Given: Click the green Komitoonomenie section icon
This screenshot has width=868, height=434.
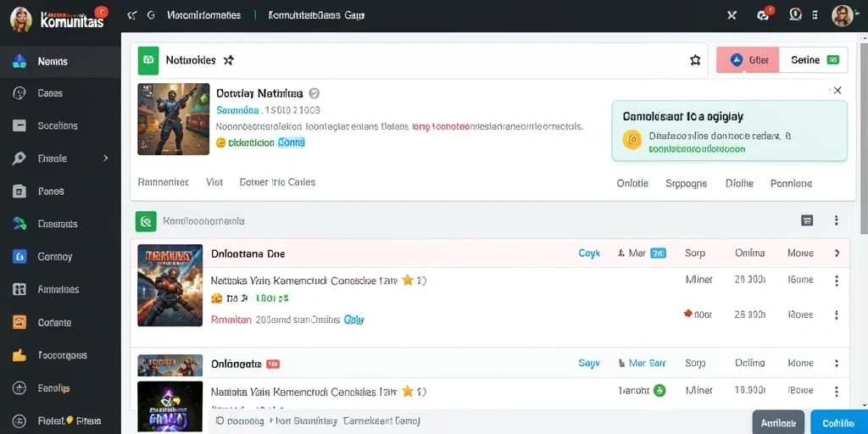Looking at the screenshot, I should (x=146, y=221).
